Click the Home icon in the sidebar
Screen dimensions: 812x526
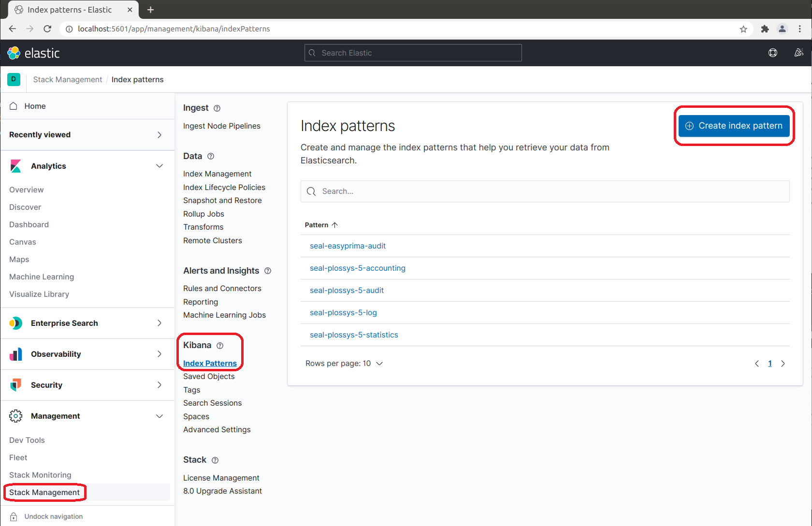point(14,106)
